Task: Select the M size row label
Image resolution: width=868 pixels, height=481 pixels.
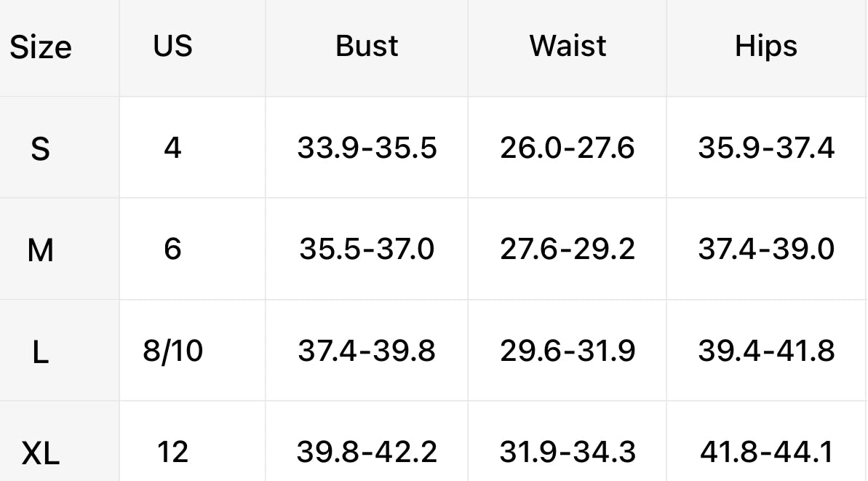Action: [x=41, y=250]
